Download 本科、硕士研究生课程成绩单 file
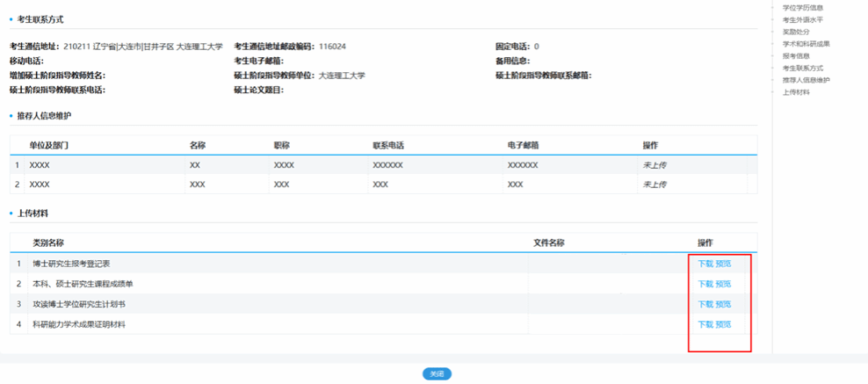This screenshot has height=384, width=868. coord(705,284)
